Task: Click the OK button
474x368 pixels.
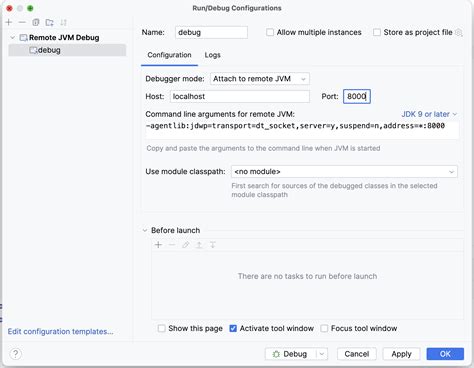Action: point(445,354)
